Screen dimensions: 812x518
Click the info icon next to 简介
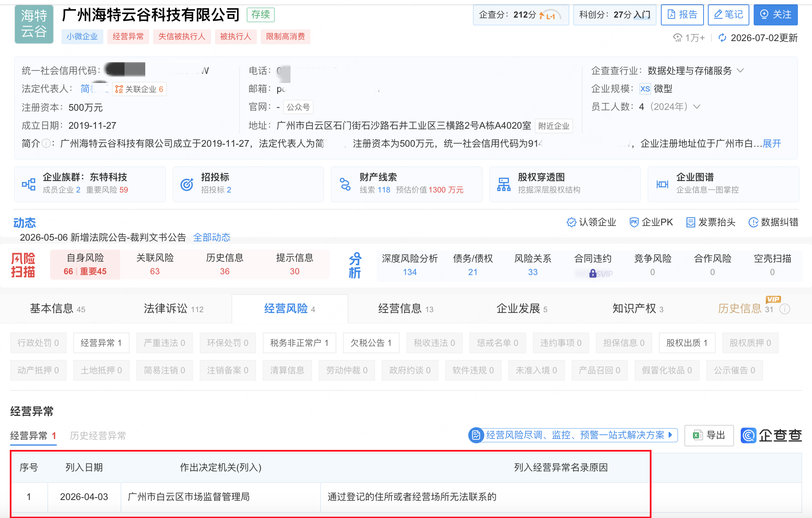46,144
